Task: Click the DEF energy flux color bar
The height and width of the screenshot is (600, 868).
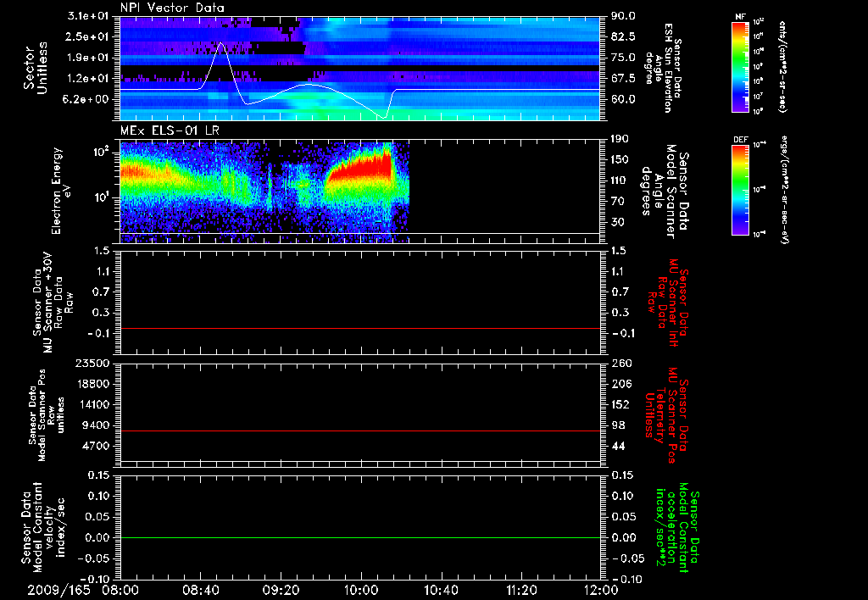Action: click(x=740, y=190)
